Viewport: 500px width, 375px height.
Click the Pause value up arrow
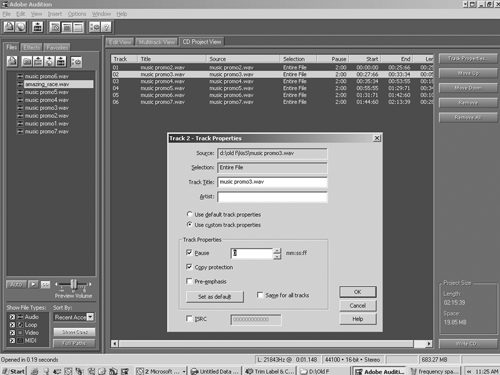click(277, 251)
